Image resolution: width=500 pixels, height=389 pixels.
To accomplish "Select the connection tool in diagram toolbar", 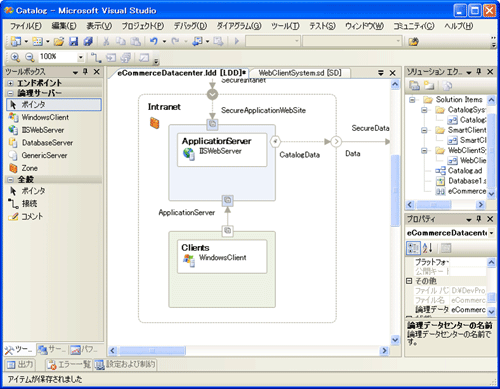I will (x=96, y=58).
